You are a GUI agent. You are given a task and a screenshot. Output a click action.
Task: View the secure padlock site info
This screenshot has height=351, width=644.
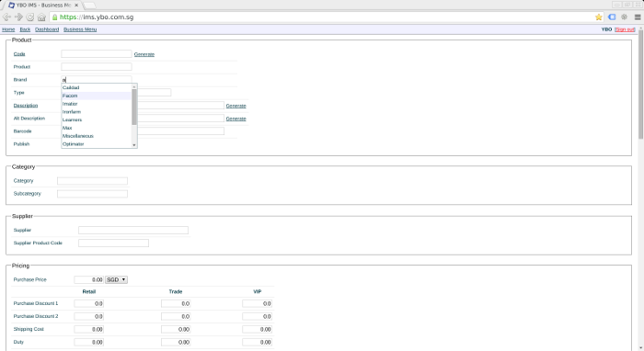click(x=54, y=17)
